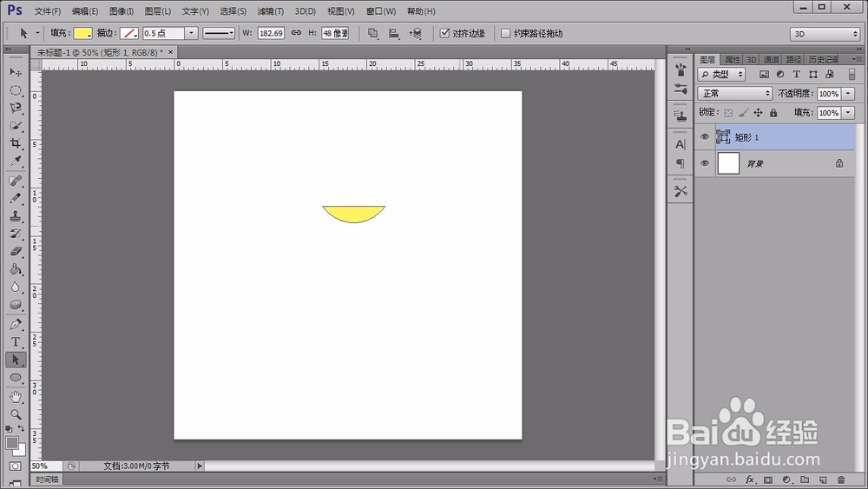Select the Polygonal Lasso tool
The image size is (868, 489).
(x=16, y=108)
